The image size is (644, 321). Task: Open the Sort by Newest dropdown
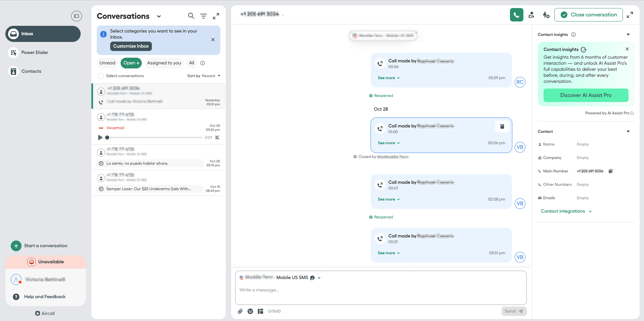(x=204, y=76)
